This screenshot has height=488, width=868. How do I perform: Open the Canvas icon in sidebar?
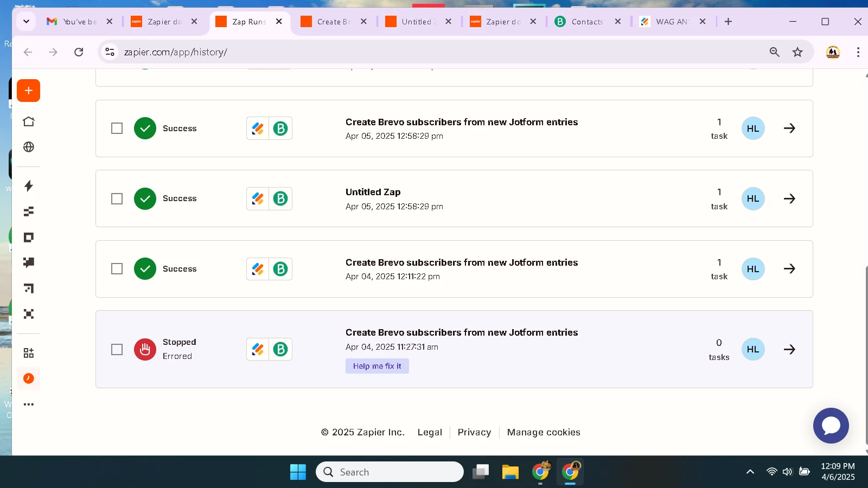click(29, 288)
